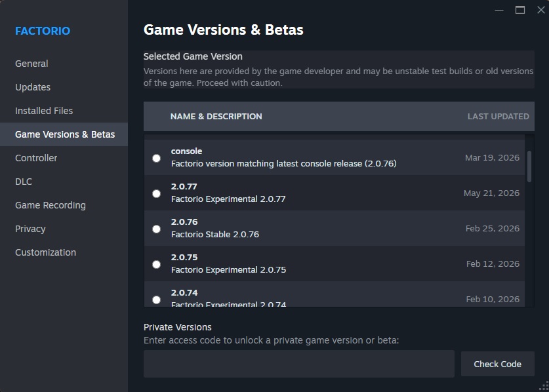The width and height of the screenshot is (549, 392).
Task: Click the bold 'console' version name
Action: tap(187, 151)
